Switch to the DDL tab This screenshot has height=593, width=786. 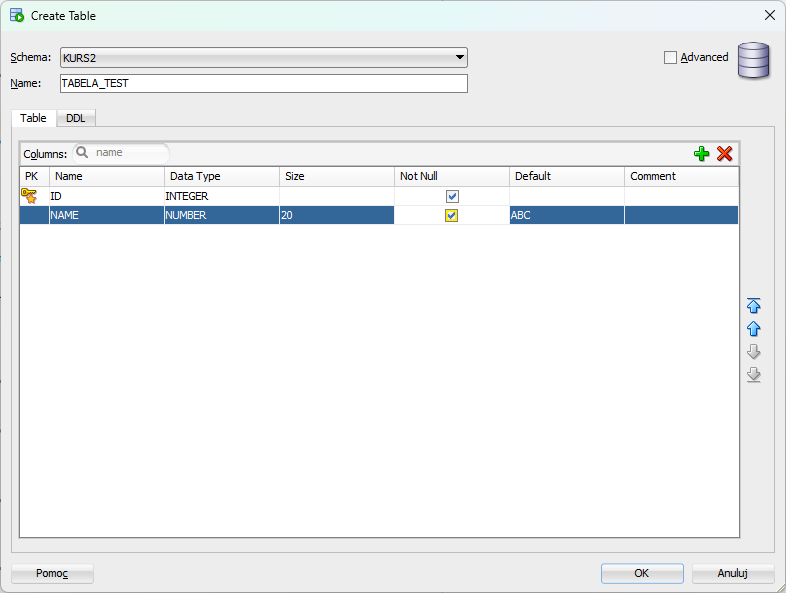coord(76,118)
